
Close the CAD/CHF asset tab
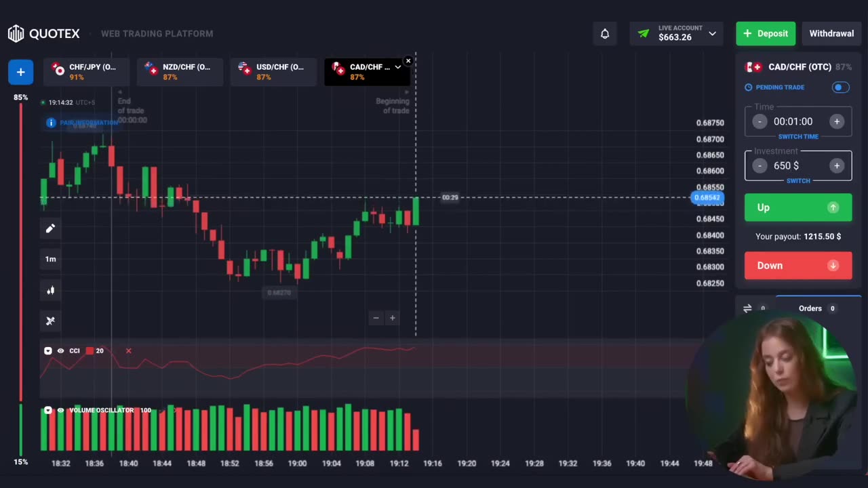408,61
